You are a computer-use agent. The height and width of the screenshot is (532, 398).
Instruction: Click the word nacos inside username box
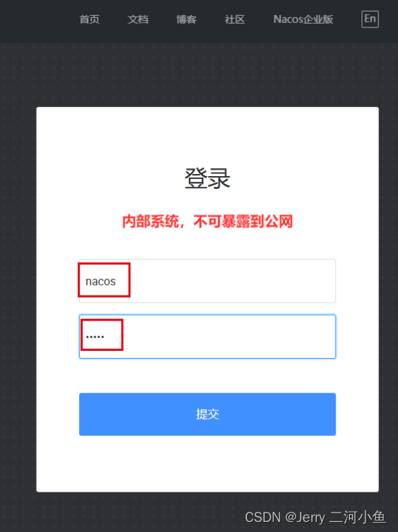(x=101, y=282)
